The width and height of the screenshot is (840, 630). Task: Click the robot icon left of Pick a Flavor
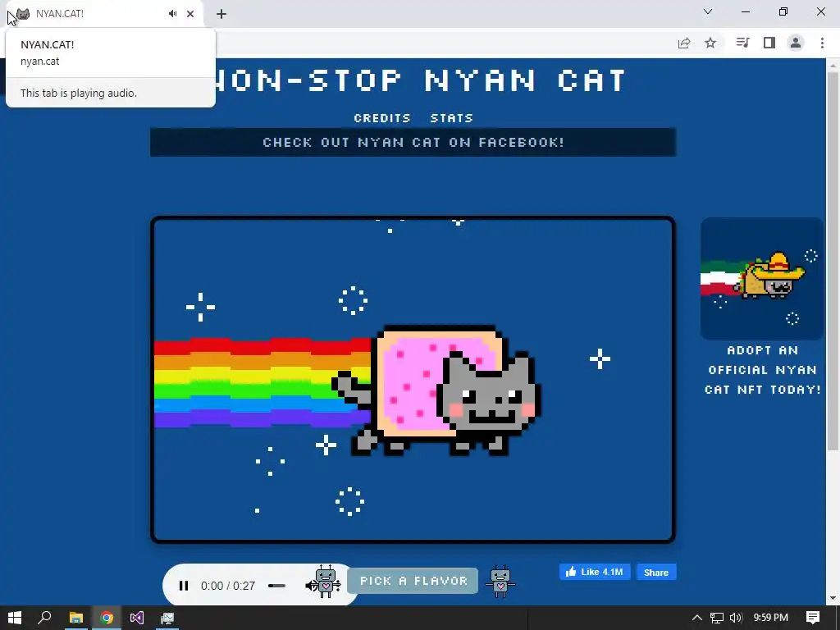326,581
